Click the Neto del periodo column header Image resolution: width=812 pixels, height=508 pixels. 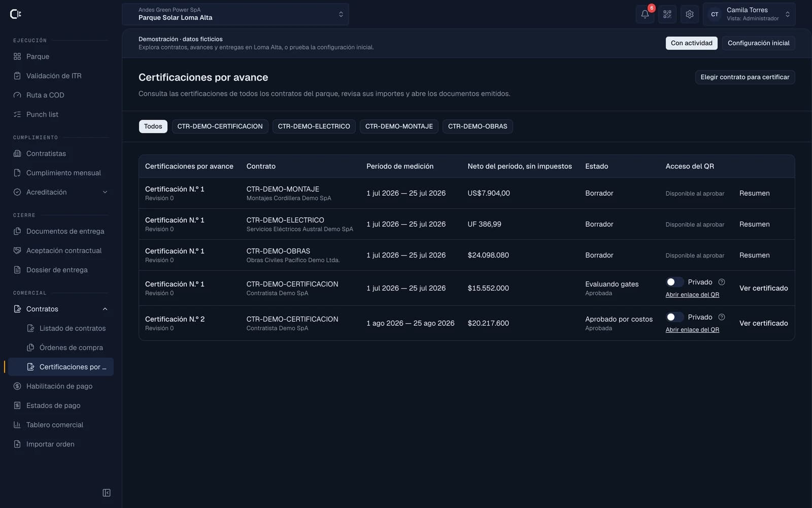[520, 166]
